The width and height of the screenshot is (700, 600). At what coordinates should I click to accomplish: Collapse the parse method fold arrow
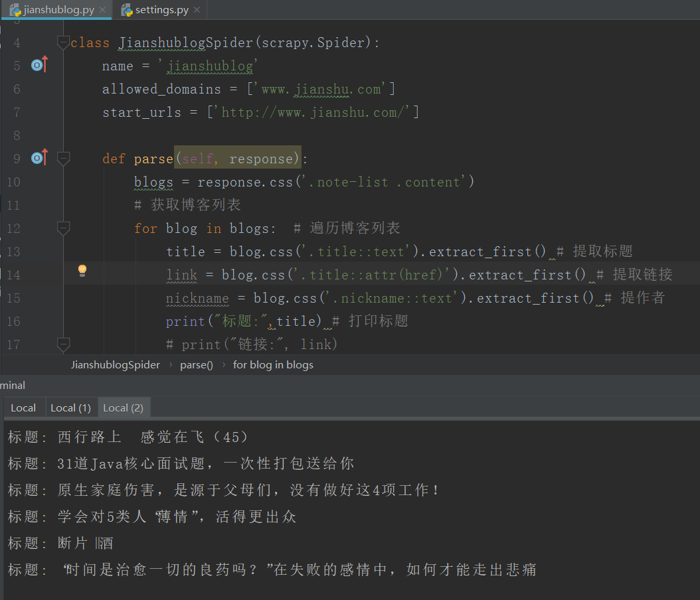pyautogui.click(x=63, y=158)
